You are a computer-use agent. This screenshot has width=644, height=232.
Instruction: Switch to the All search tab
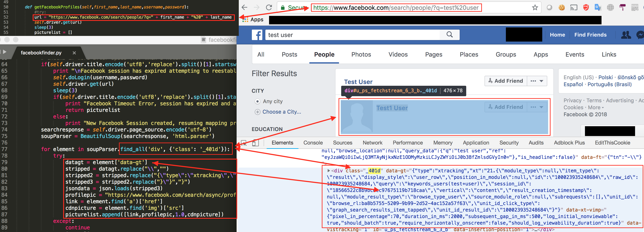[261, 54]
